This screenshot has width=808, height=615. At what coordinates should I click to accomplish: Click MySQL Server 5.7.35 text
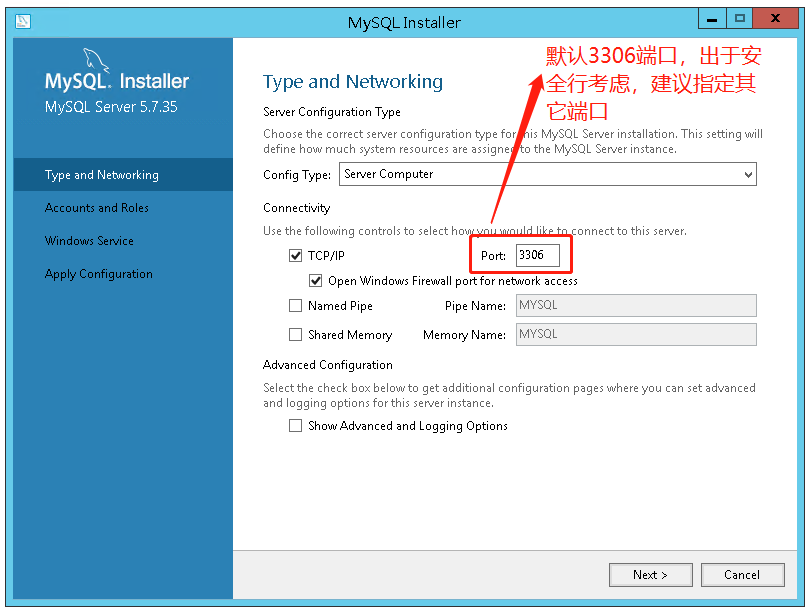click(x=111, y=107)
